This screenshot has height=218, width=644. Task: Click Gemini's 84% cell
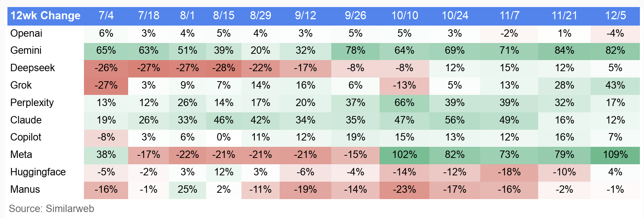[x=564, y=50]
